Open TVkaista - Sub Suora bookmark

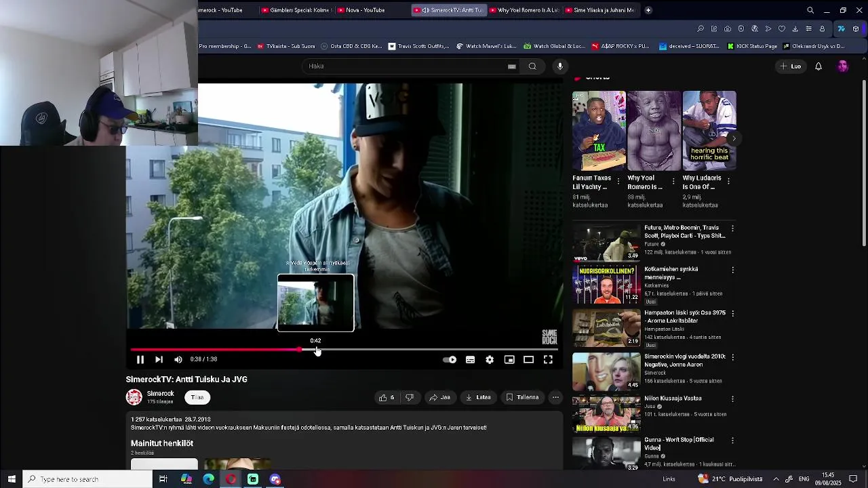coord(286,46)
